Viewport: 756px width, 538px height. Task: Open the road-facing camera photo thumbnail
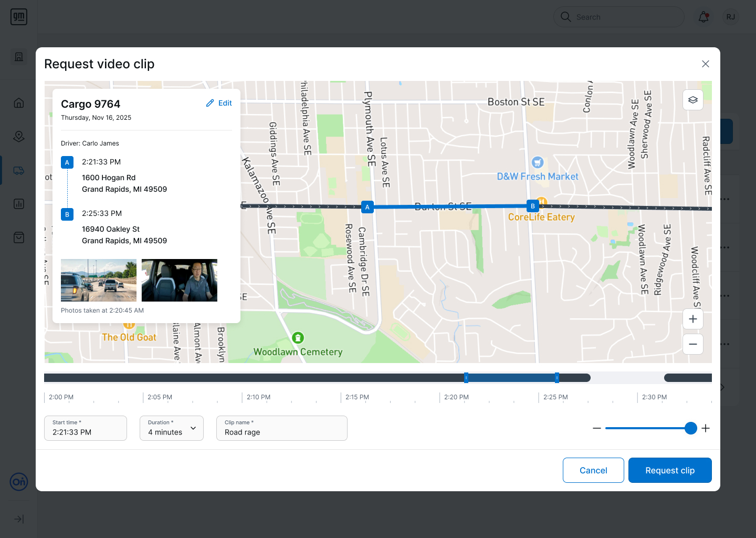[99, 280]
